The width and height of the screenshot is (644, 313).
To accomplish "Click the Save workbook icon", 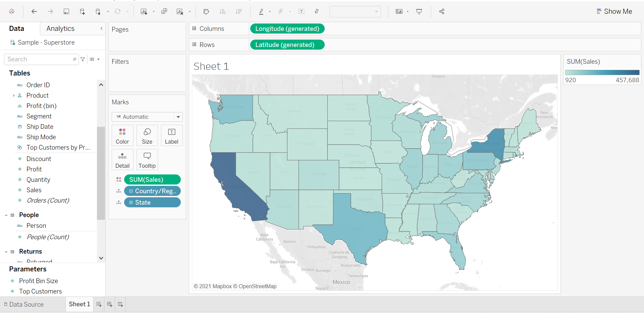I will tap(66, 11).
